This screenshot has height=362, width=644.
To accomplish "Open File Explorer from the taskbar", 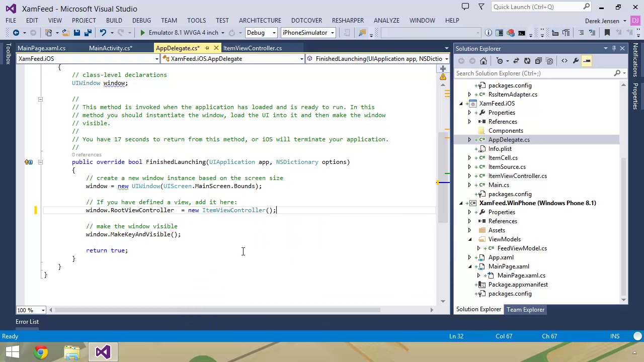I will [72, 352].
